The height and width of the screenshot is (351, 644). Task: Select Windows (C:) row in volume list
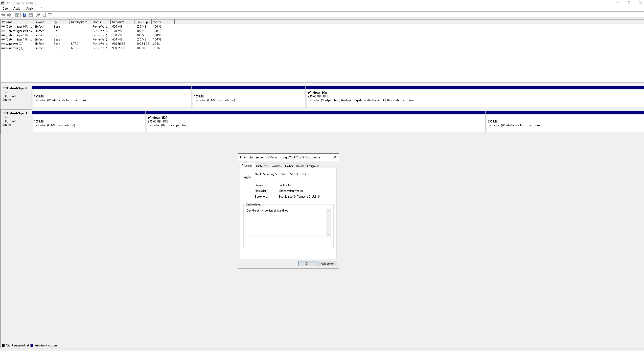[x=14, y=44]
